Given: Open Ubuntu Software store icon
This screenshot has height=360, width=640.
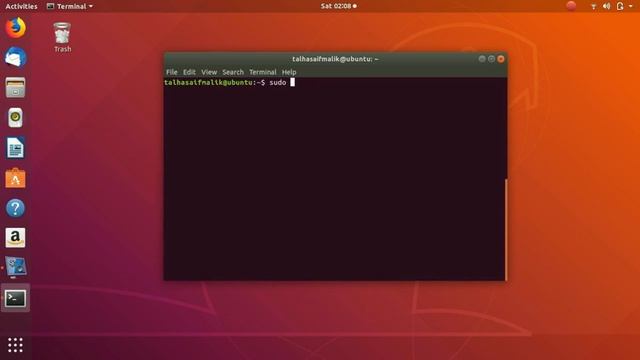Looking at the screenshot, I should tap(16, 178).
